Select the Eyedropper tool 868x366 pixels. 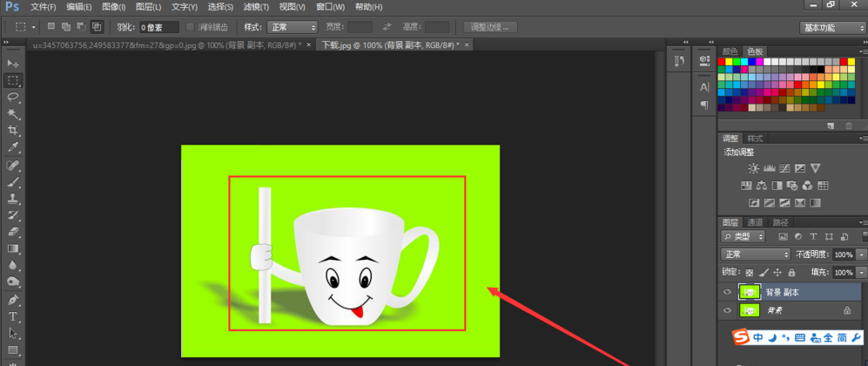coord(13,146)
